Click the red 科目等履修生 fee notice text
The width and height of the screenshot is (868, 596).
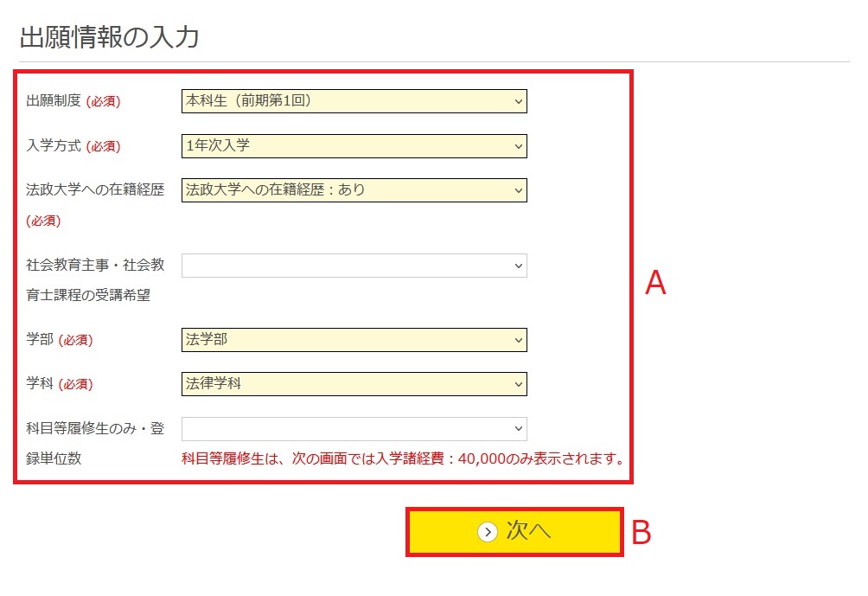[404, 458]
